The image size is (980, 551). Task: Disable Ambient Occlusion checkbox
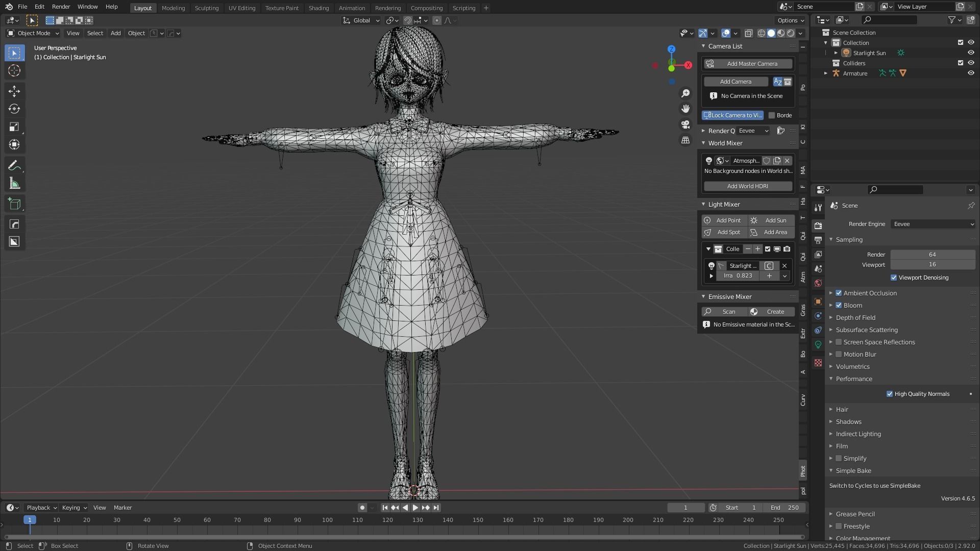point(839,293)
